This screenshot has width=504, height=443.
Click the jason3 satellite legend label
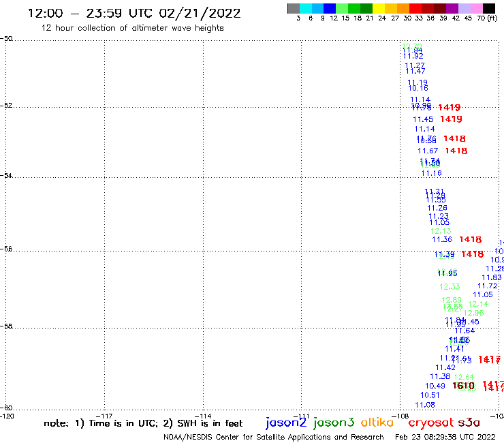click(334, 423)
